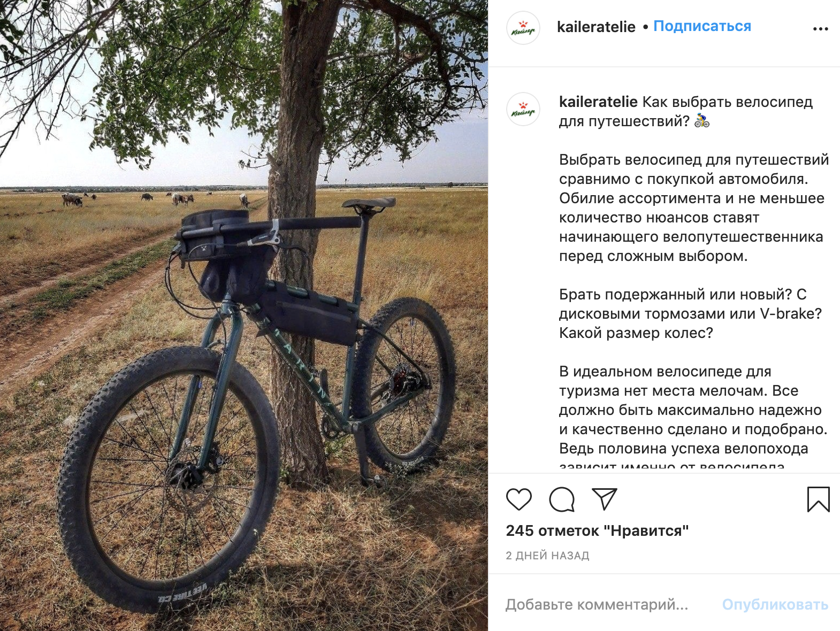Click the caption title about choosing a bicycle
This screenshot has height=631, width=840.
click(686, 111)
